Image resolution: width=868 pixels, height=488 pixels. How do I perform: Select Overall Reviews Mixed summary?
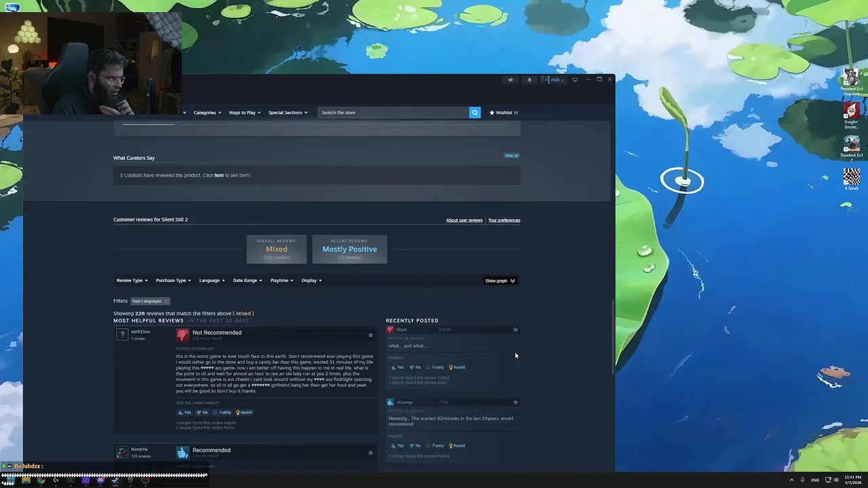coord(277,249)
